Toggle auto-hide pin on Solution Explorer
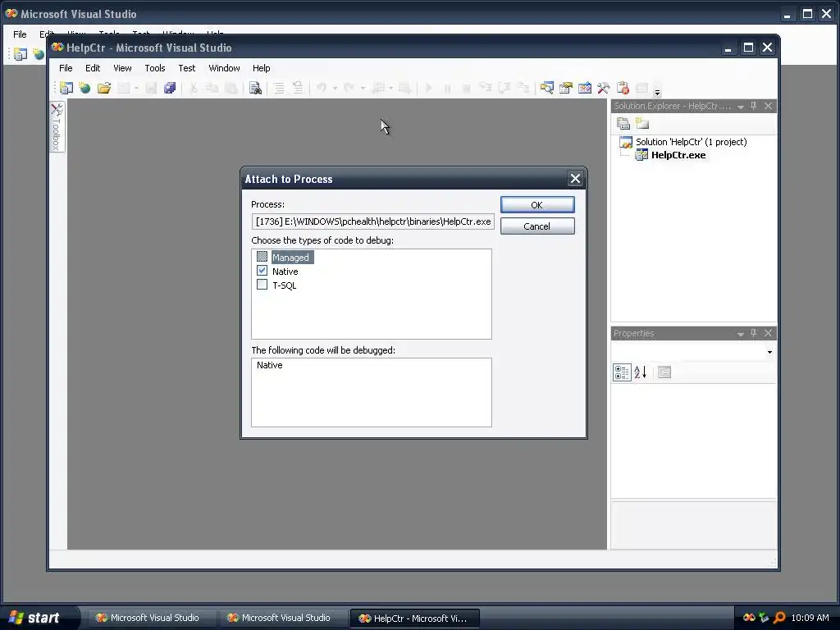 tap(754, 106)
